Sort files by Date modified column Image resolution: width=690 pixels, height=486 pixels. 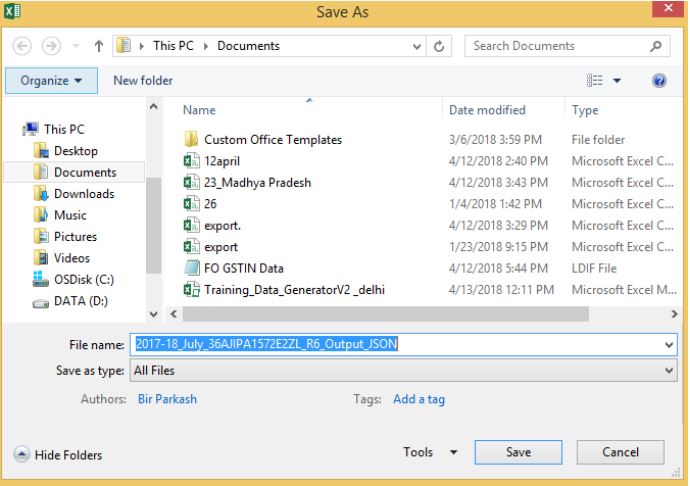click(x=483, y=110)
